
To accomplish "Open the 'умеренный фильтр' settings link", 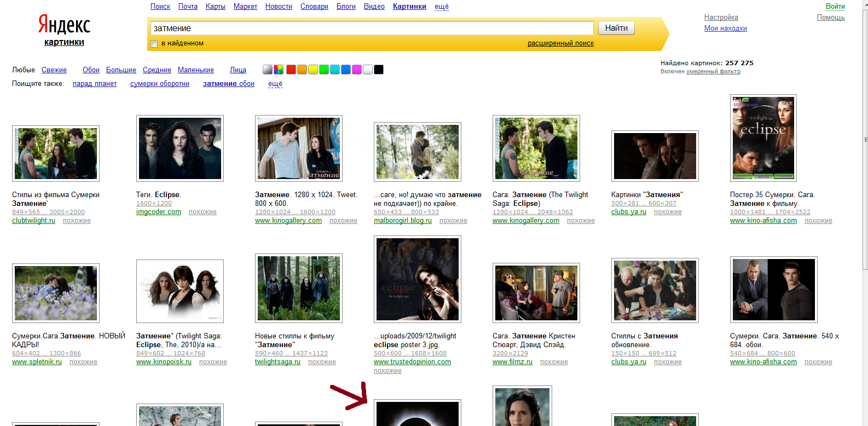I will pos(713,72).
